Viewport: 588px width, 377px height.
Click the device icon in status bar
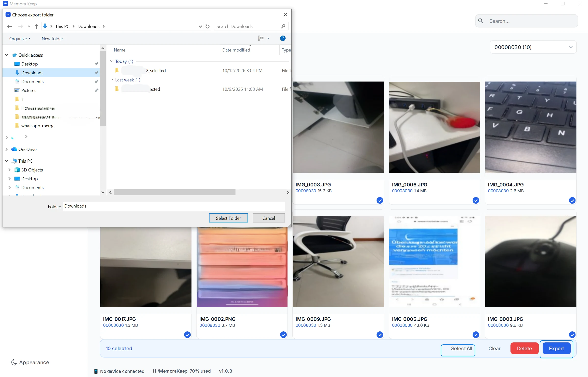coord(96,371)
